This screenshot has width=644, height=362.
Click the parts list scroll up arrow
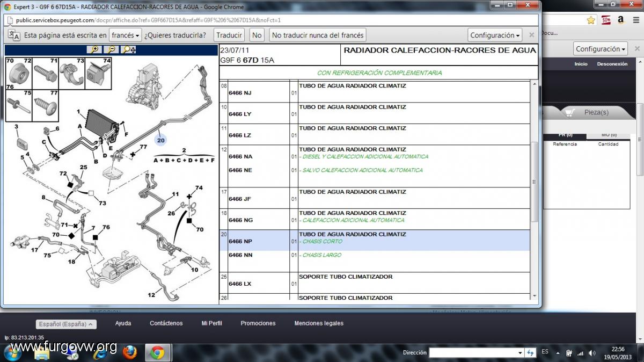coord(534,84)
